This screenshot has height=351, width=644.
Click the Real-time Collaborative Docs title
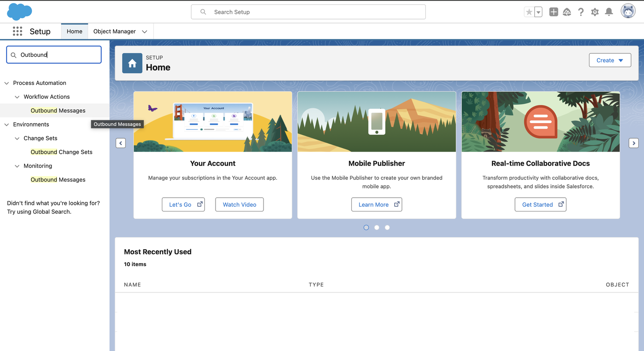tap(541, 163)
